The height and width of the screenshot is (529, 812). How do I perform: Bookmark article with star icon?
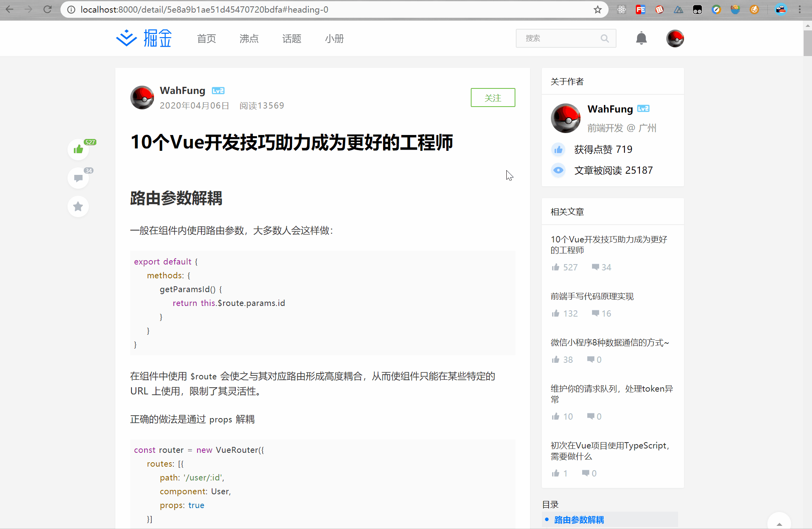pos(78,206)
